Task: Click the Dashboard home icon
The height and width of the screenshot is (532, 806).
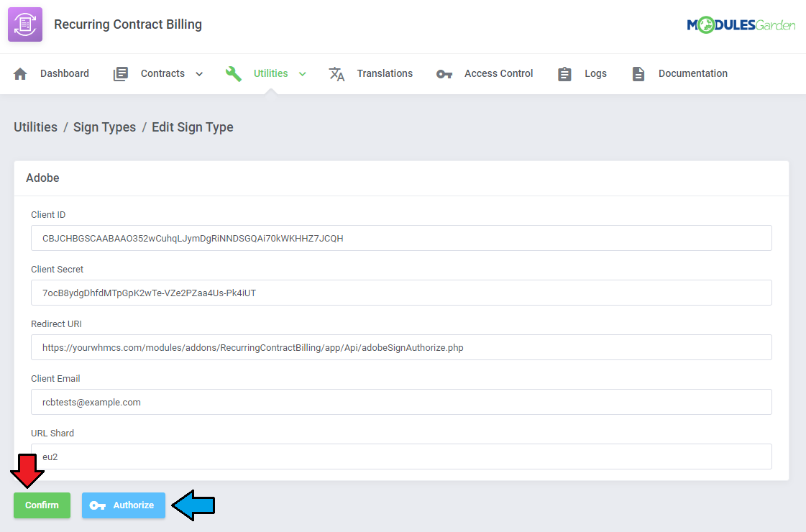Action: pyautogui.click(x=20, y=74)
